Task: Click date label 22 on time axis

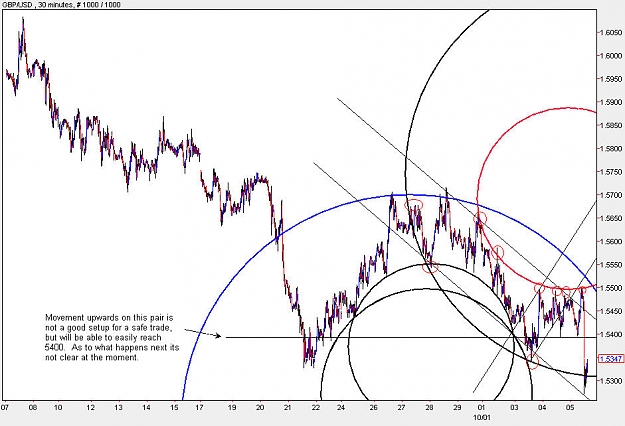Action: tap(316, 408)
